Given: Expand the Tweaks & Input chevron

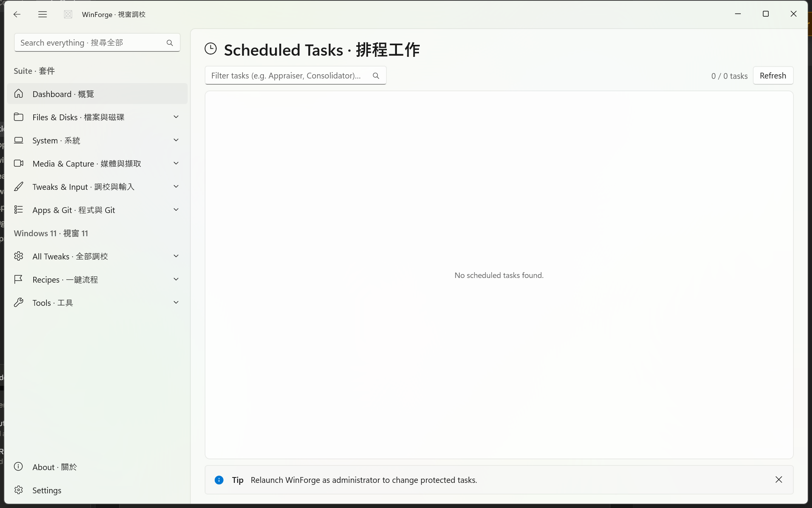Looking at the screenshot, I should click(x=176, y=186).
